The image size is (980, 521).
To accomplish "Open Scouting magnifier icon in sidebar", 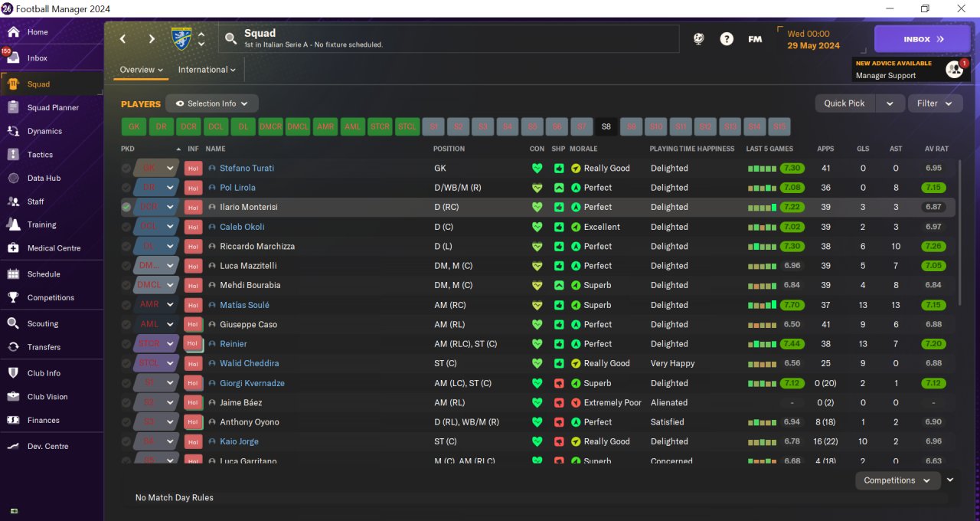I will click(x=13, y=324).
